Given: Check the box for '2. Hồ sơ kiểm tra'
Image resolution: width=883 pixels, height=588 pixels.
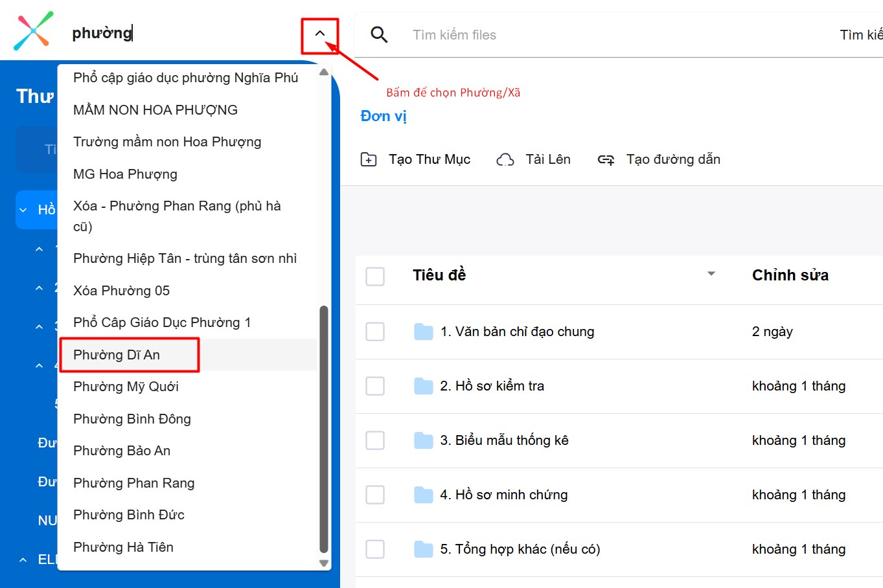Looking at the screenshot, I should [375, 387].
